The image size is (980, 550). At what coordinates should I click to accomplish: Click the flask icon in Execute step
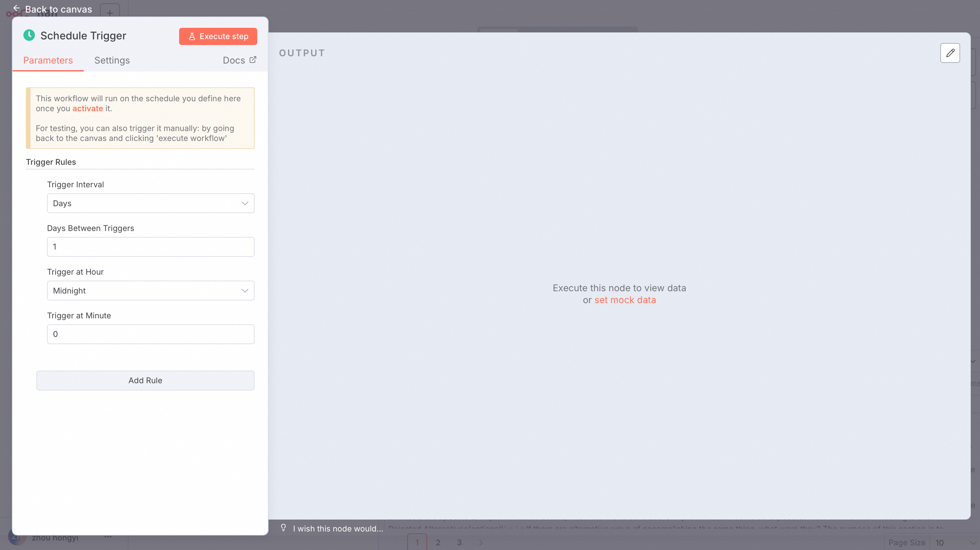(x=192, y=36)
